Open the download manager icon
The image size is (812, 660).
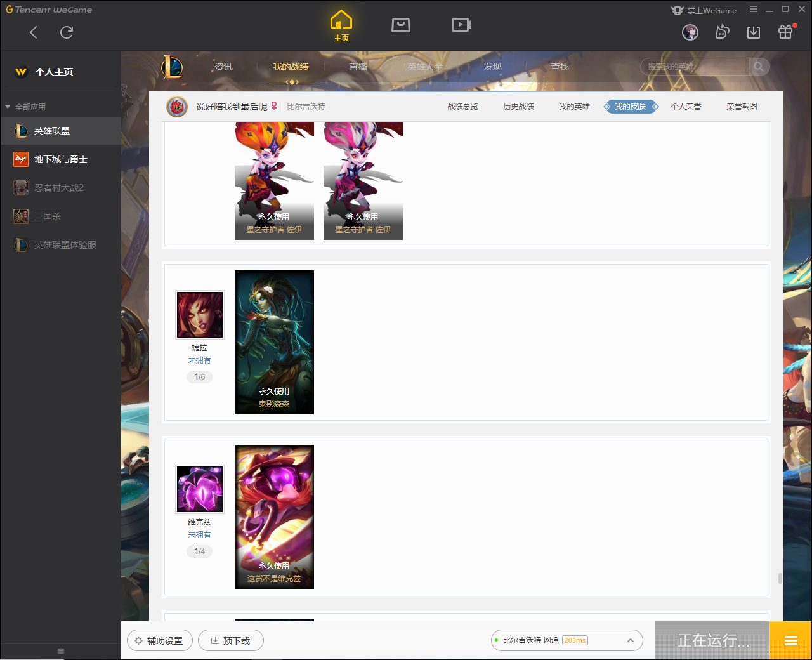[x=754, y=32]
